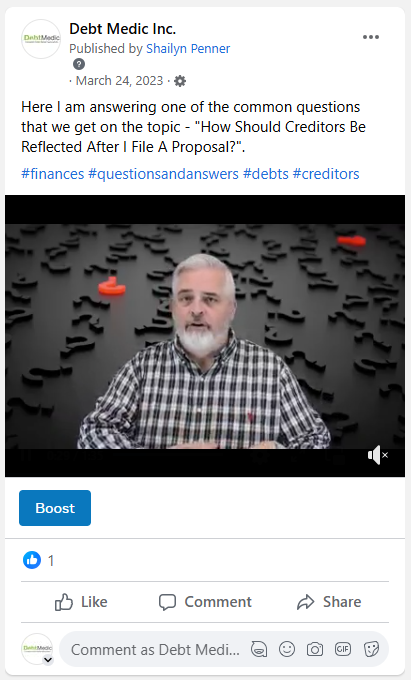The image size is (411, 680).
Task: Open the #finances hashtag
Action: [52, 174]
